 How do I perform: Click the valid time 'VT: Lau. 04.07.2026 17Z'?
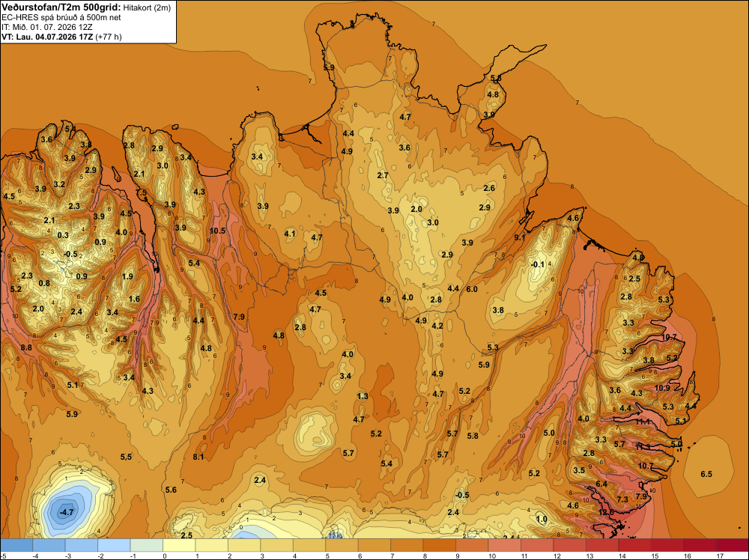47,37
